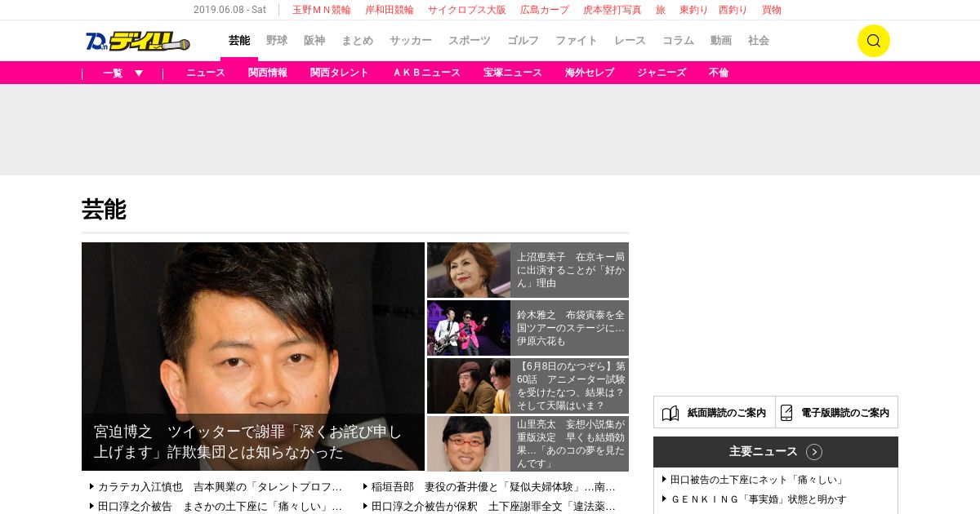Click the サイクロプス大阪 link

point(467,10)
